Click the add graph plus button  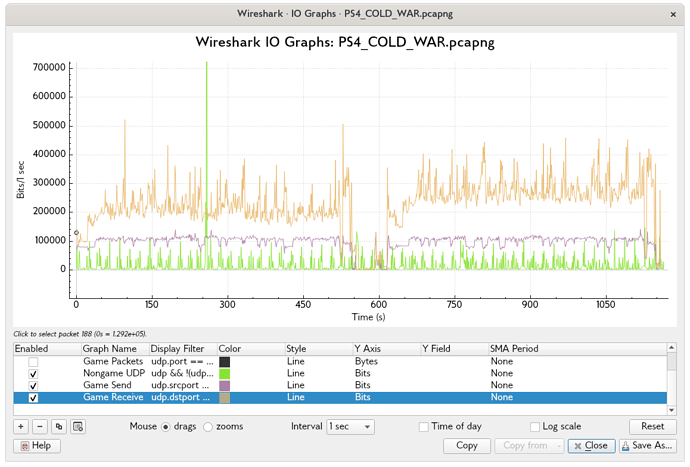coord(21,427)
